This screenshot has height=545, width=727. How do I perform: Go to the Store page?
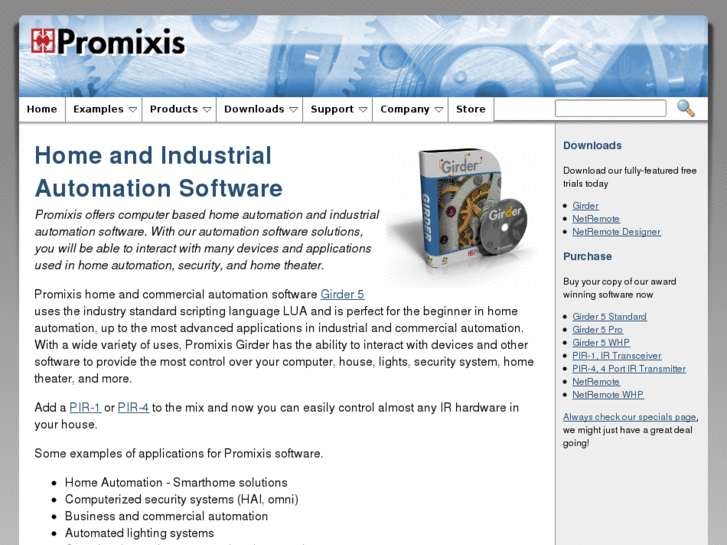471,109
